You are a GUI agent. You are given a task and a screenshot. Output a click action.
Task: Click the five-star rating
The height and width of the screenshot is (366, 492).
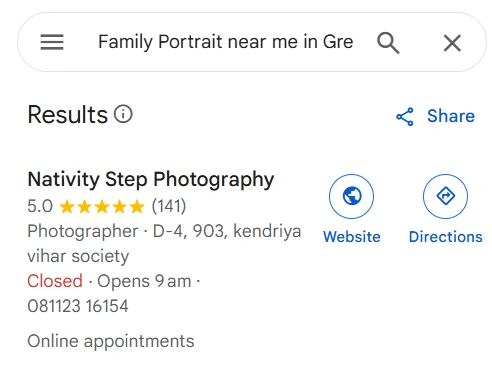point(102,207)
